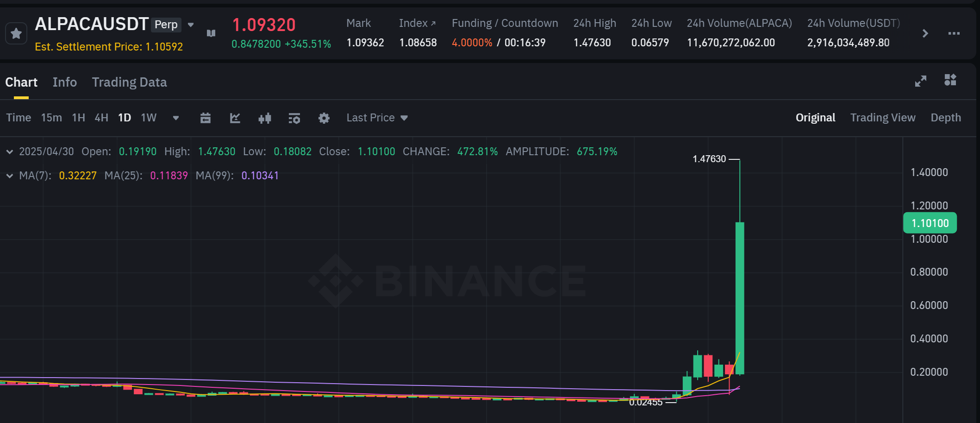
Task: Open the calendar date picker icon
Action: (206, 118)
